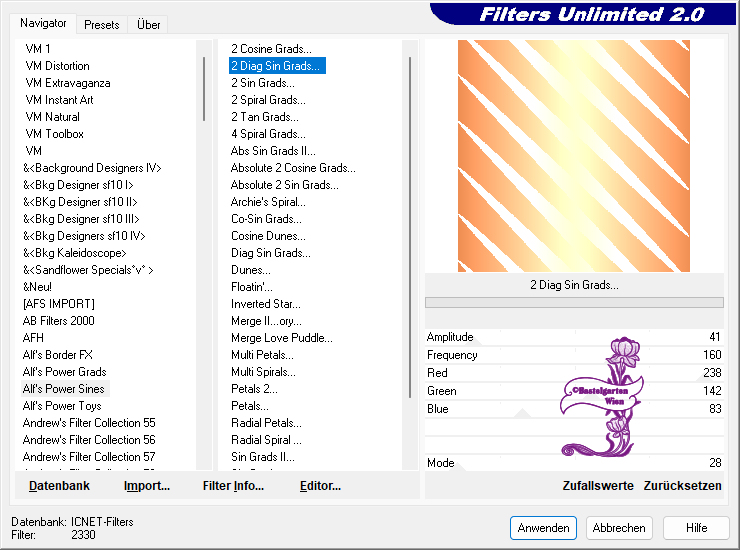Screen dimensions: 740x550
Task: Switch to the Presets tab
Action: click(101, 24)
